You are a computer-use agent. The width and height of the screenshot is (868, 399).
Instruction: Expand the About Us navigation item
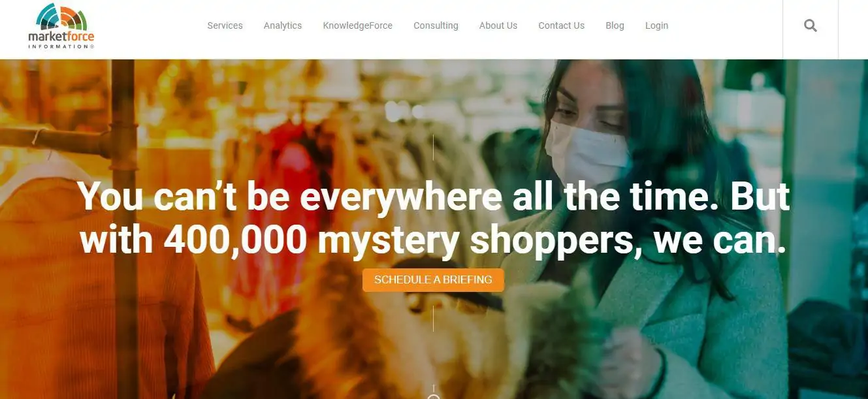click(498, 25)
